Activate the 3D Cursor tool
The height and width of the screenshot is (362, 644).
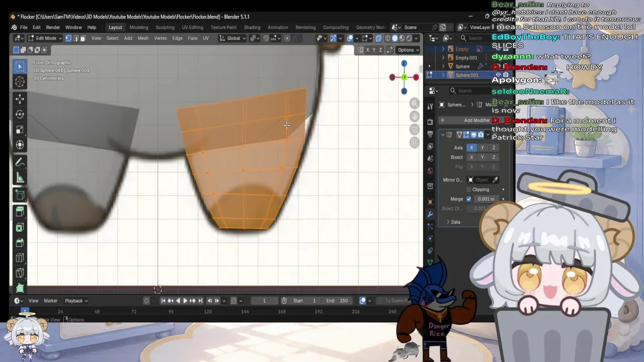tap(20, 82)
